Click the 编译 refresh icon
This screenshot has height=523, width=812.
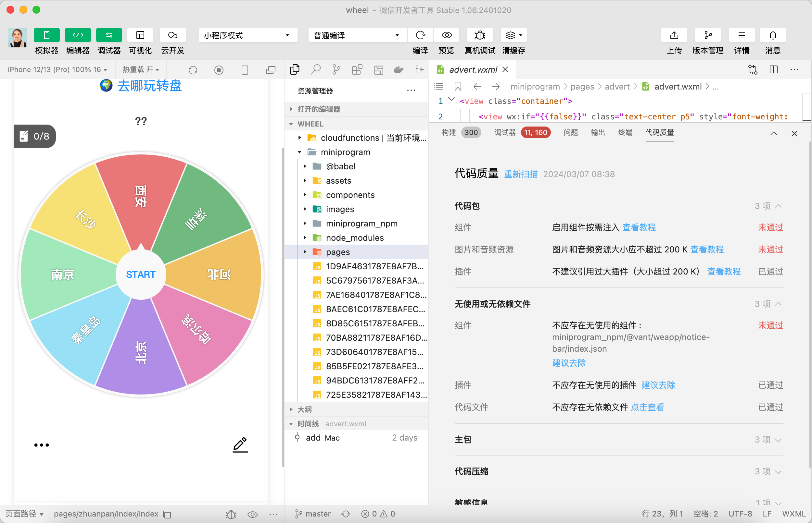click(420, 35)
